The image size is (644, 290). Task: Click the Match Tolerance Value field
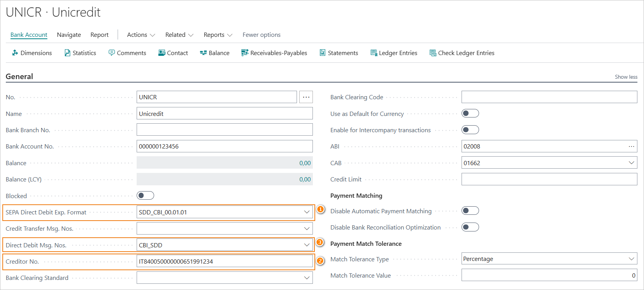click(549, 275)
